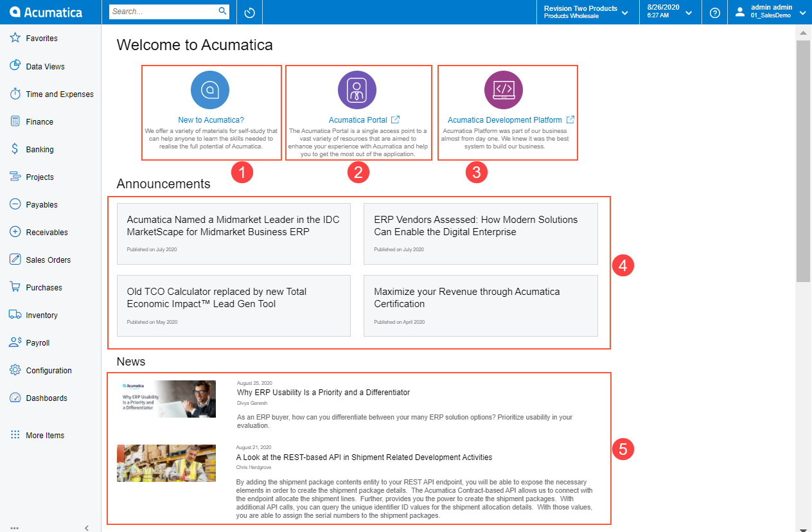
Task: Click the Data Views pie chart icon
Action: [15, 66]
